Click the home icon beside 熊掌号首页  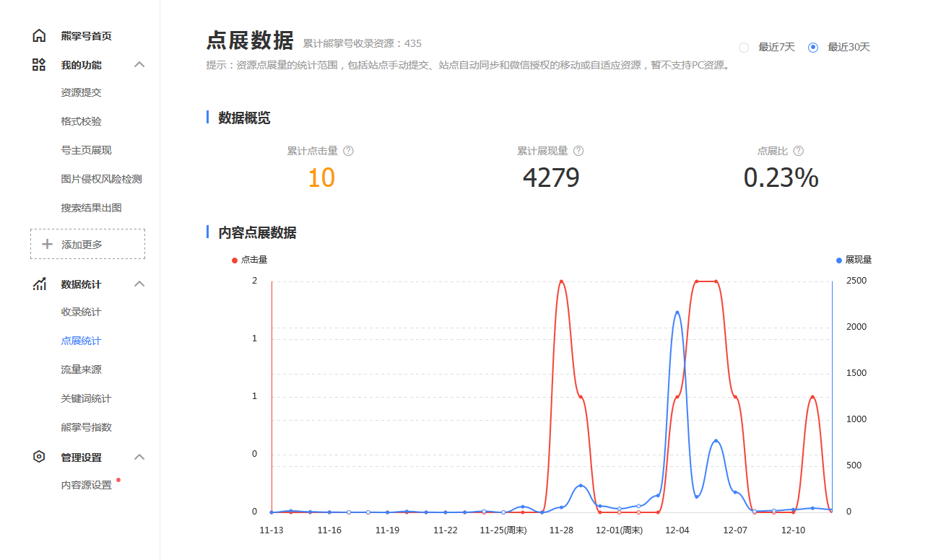click(39, 36)
